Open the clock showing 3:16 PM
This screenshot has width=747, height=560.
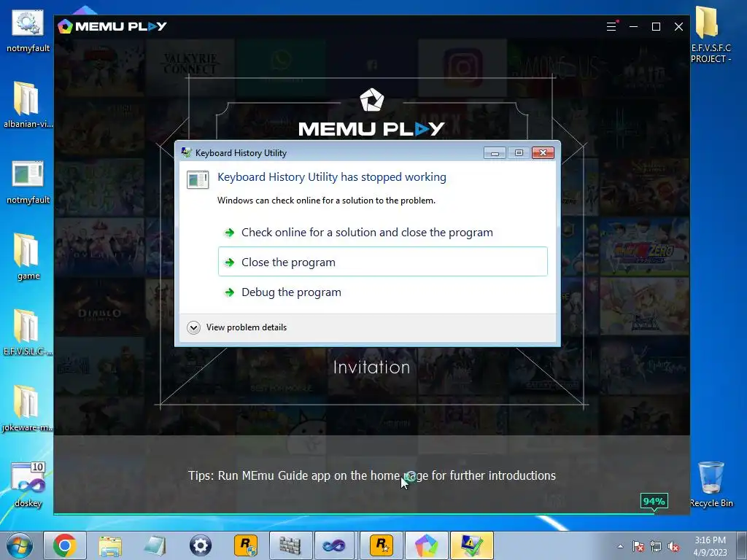tap(710, 546)
